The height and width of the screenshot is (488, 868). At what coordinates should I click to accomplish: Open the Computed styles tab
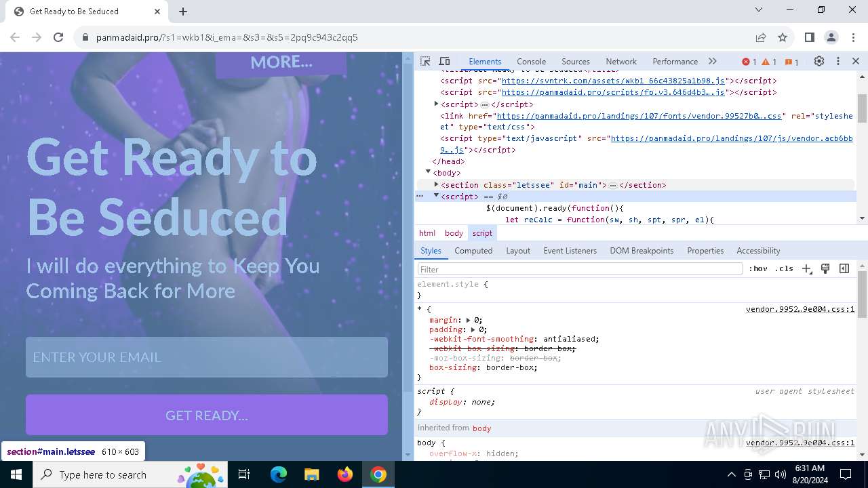click(x=473, y=250)
